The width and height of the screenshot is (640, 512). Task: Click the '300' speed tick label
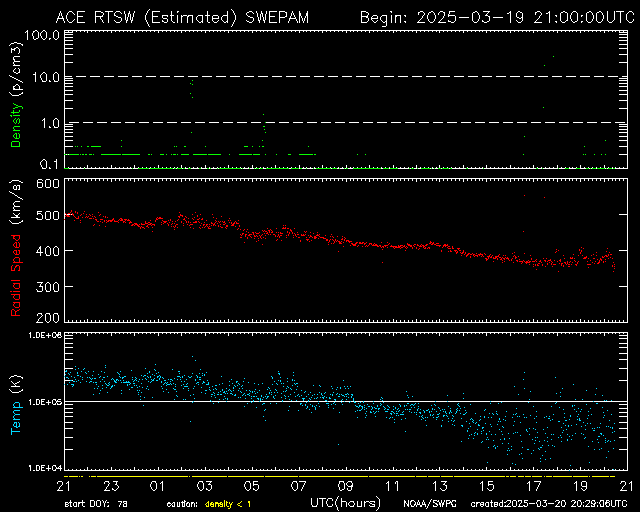coord(48,287)
